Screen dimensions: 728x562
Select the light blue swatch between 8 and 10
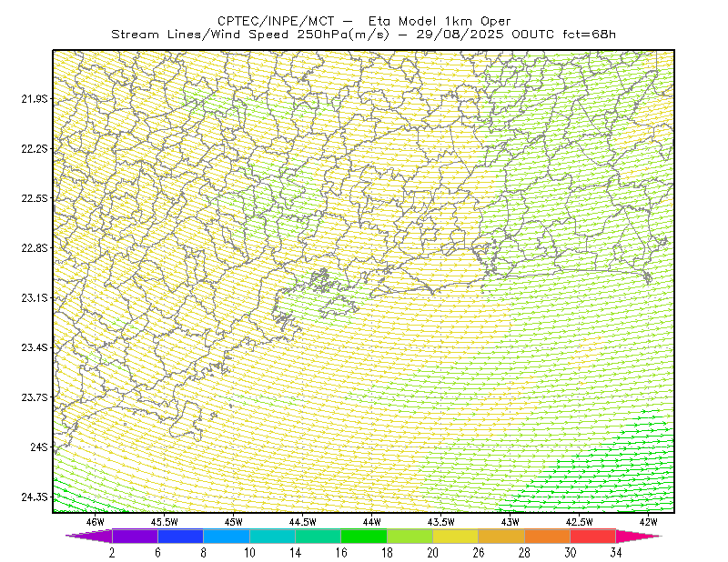coord(227,536)
